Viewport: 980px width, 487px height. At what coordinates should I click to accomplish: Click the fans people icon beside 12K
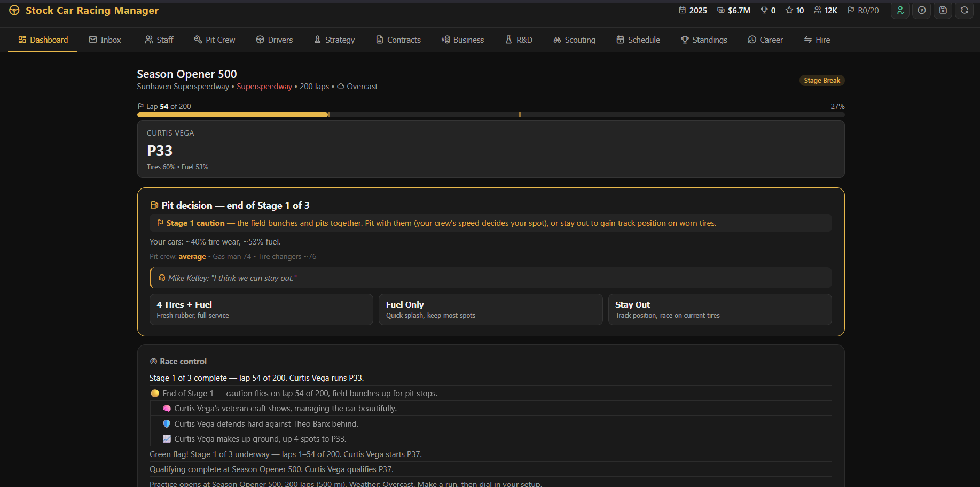click(818, 10)
